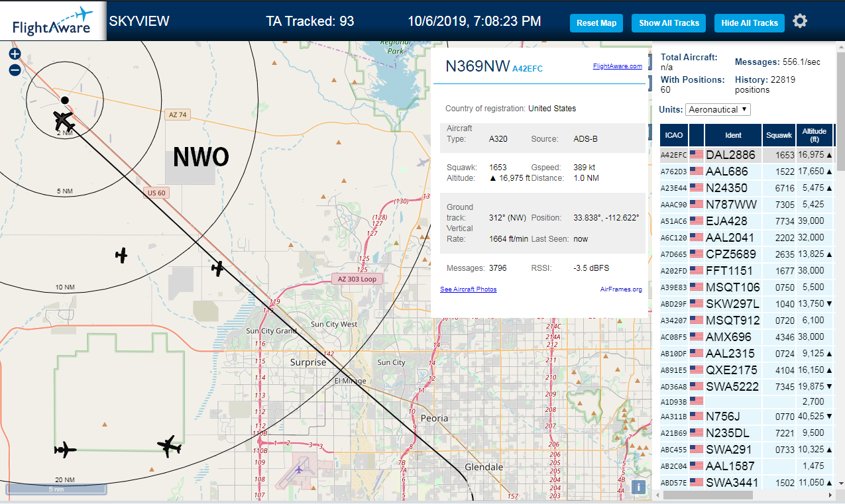Click the SKYVIEW title text
The width and height of the screenshot is (845, 504).
[139, 21]
